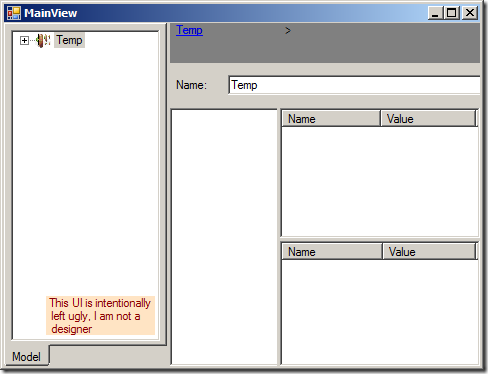Viewport: 488px width, 374px height.
Task: Switch to the Model tab
Action: 27,357
